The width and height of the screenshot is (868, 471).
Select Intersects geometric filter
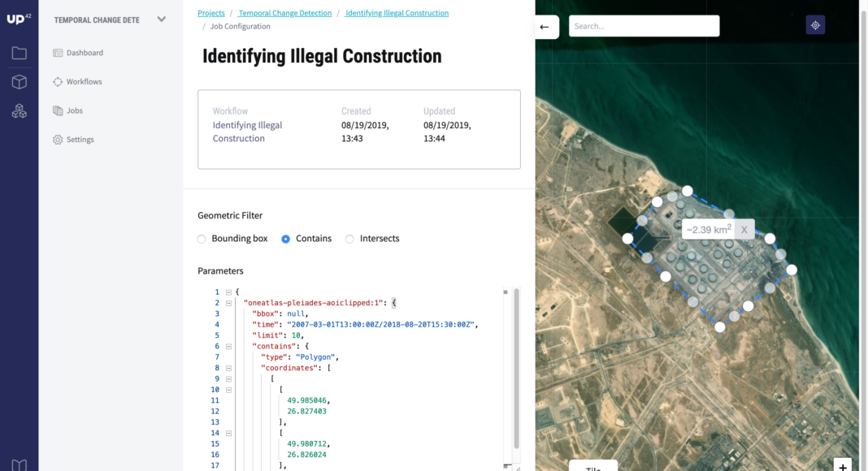(349, 239)
